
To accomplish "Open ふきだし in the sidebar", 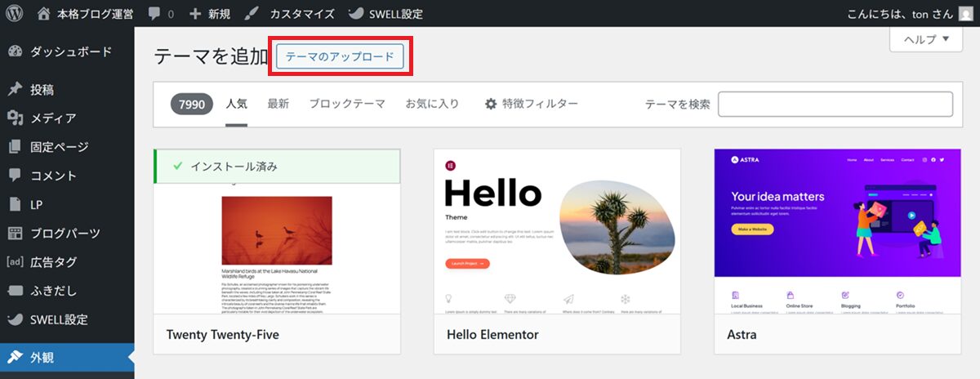I will pyautogui.click(x=54, y=291).
